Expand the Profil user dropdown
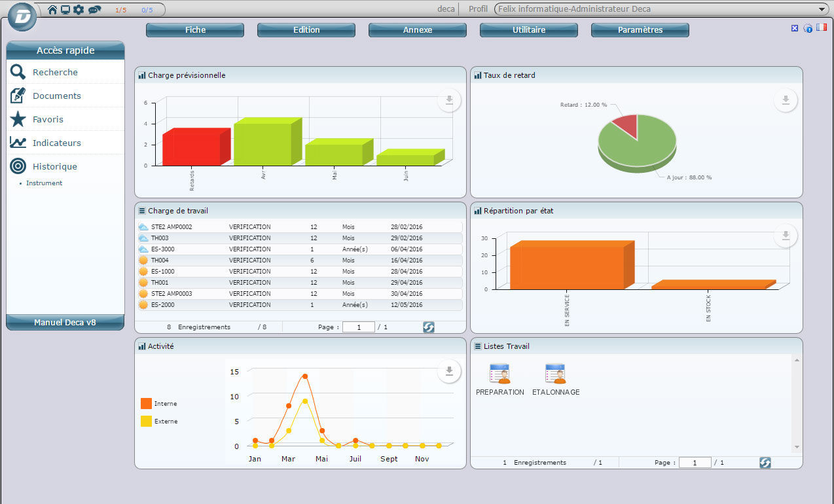Viewport: 834px width, 504px height. (822, 9)
